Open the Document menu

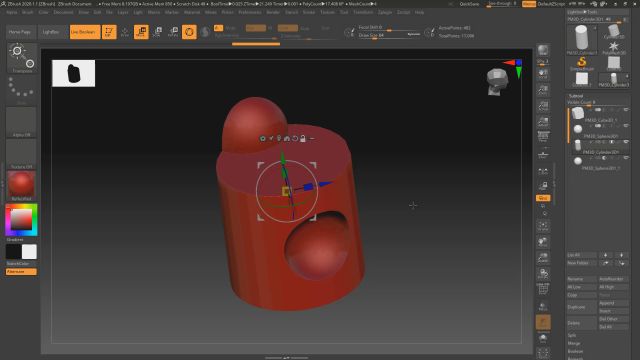pyautogui.click(x=63, y=12)
